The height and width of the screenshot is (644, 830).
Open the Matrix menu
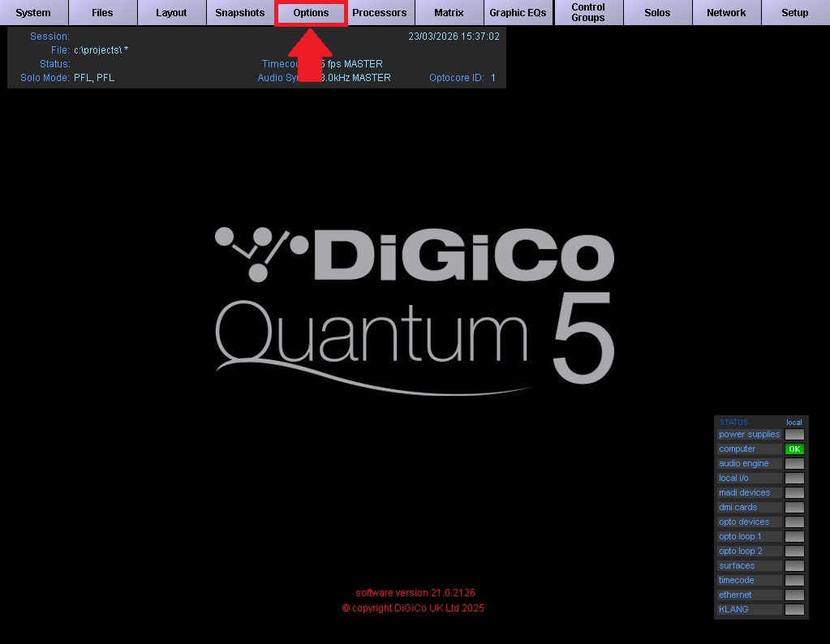point(449,13)
